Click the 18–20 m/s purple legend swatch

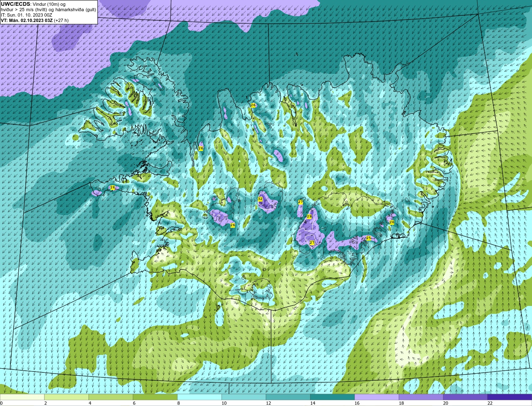point(421,397)
